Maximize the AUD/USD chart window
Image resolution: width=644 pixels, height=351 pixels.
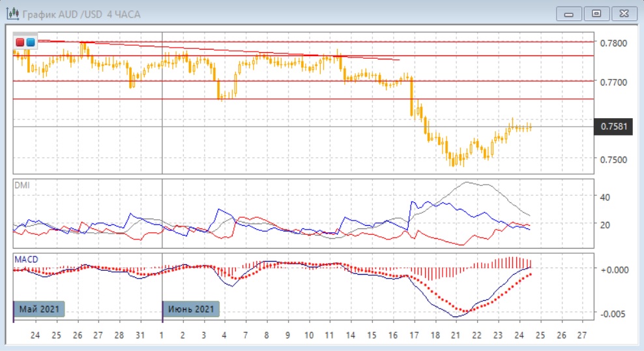(x=596, y=14)
